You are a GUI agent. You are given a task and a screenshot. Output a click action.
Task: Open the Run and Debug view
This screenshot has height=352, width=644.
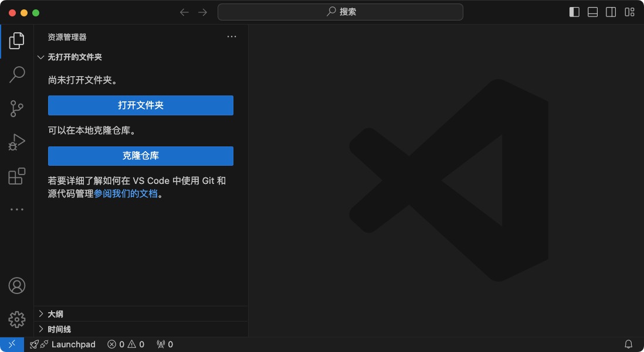[x=16, y=141]
